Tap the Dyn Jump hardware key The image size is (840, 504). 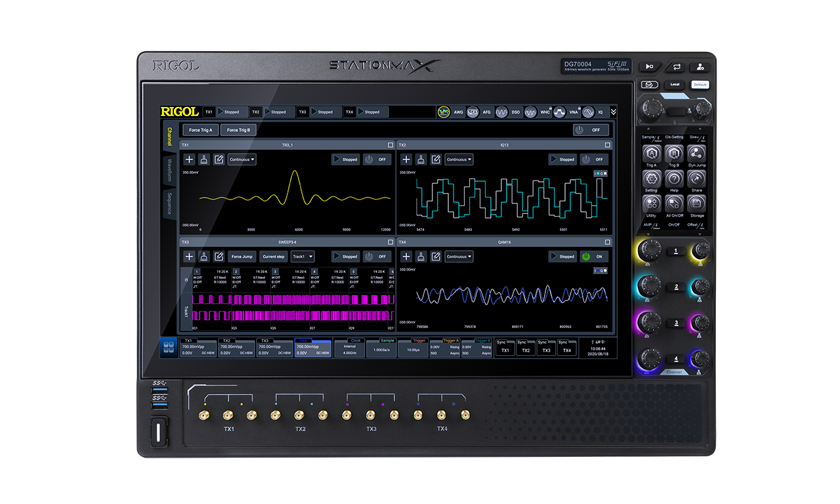coord(697,154)
